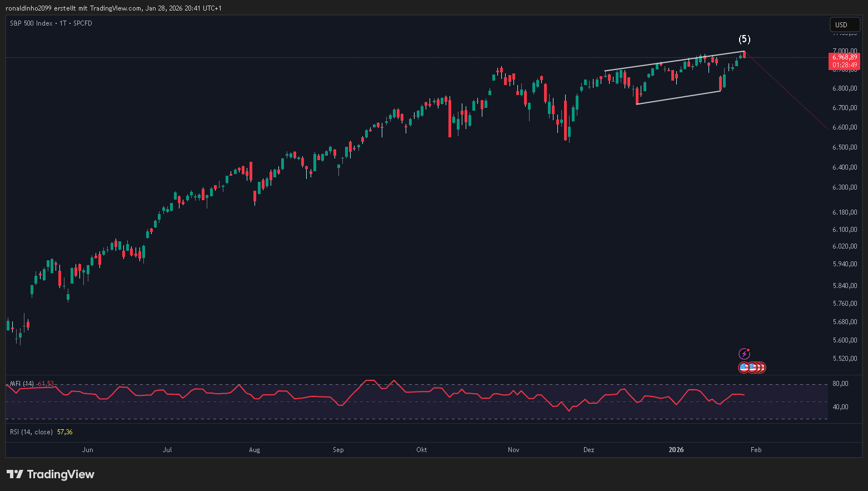Click the red 6.968,89 current price label
868x491 pixels.
coord(844,57)
